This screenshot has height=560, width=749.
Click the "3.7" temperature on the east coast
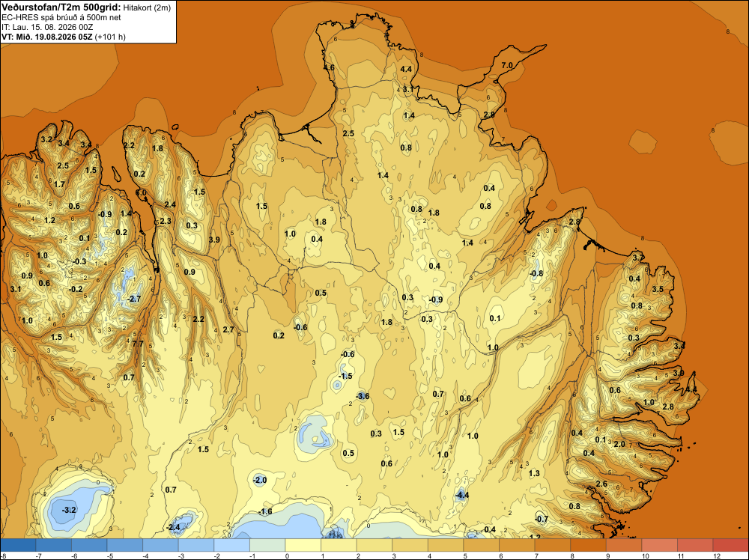click(x=637, y=258)
